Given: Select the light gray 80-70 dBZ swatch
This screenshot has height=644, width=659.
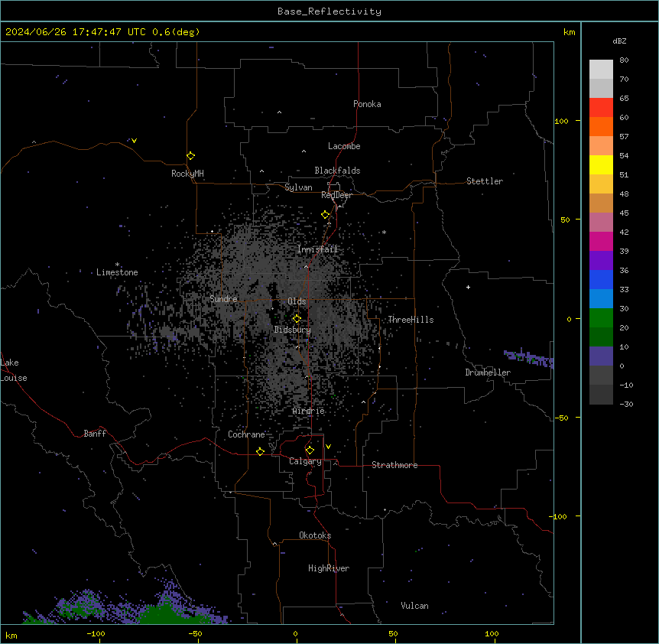Looking at the screenshot, I should point(601,70).
